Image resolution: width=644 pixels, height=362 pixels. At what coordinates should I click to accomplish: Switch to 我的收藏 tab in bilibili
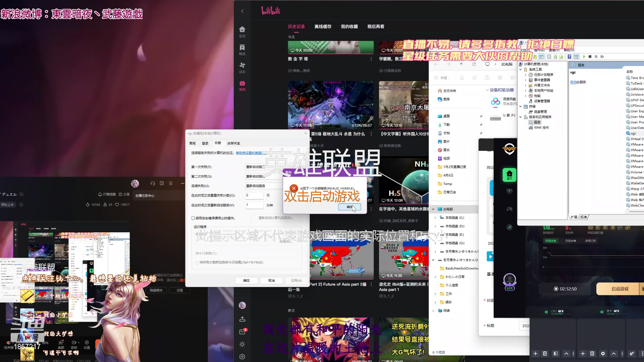coord(349,26)
